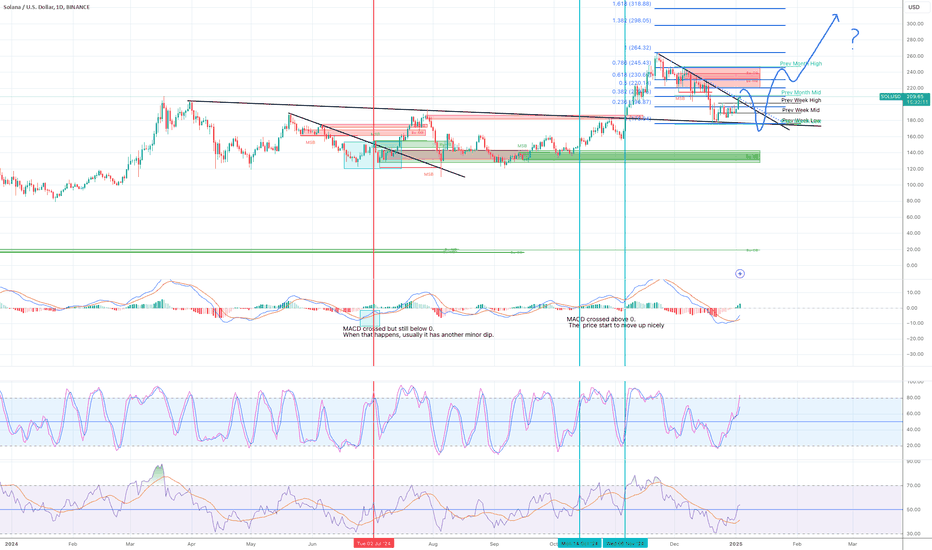Screen dimensions: 932x550
Task: Click the 70.00 RSI axis label
Action: pyautogui.click(x=914, y=486)
